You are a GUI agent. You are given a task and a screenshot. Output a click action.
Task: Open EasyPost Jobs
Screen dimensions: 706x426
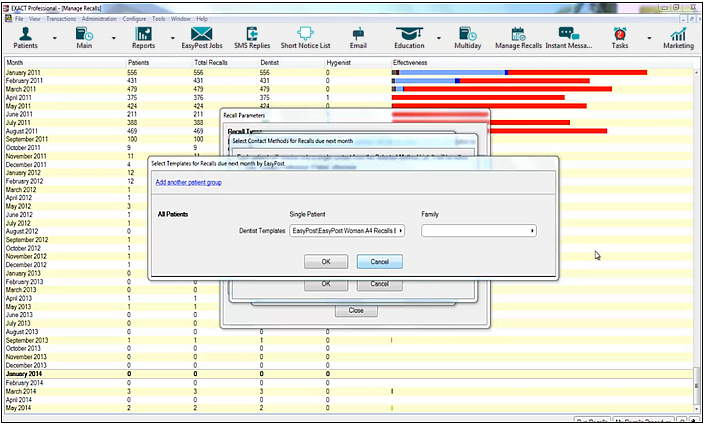point(202,38)
